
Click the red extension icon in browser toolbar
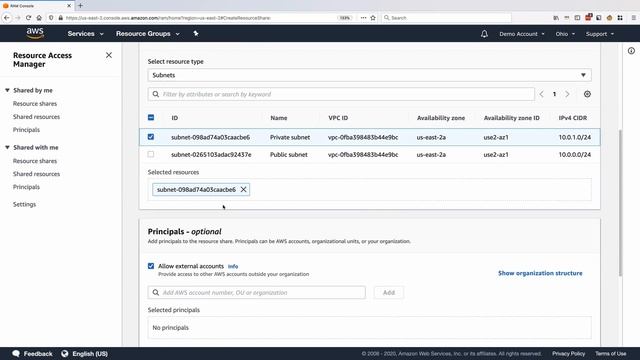coord(588,17)
